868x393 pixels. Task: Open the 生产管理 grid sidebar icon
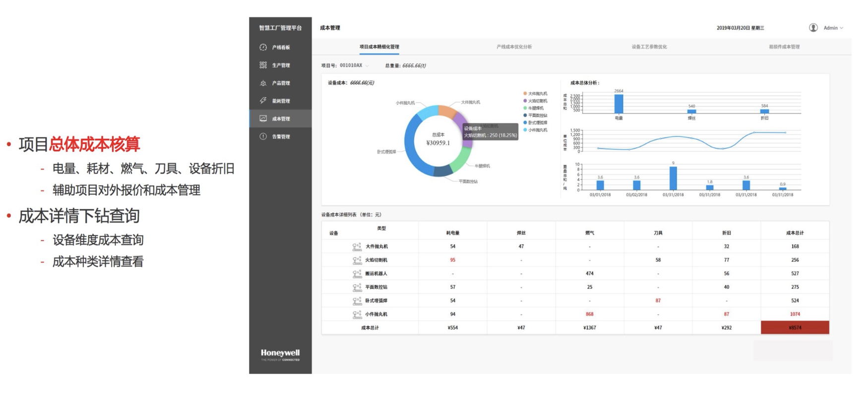[263, 65]
